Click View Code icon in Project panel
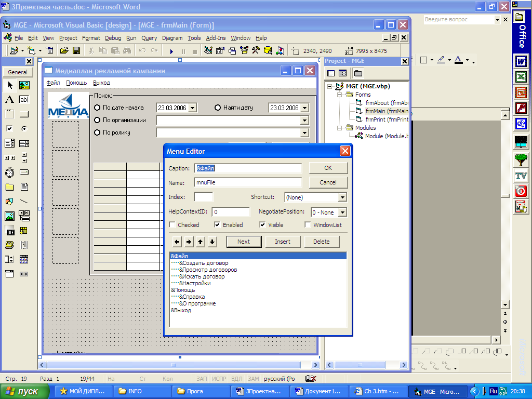532x399 pixels. (331, 73)
